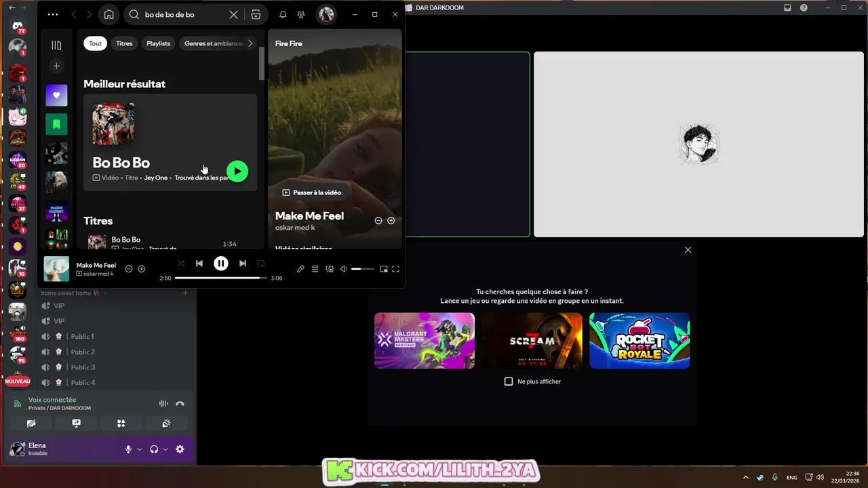The width and height of the screenshot is (868, 488).
Task: Toggle Spotify repeat
Action: pyautogui.click(x=260, y=264)
